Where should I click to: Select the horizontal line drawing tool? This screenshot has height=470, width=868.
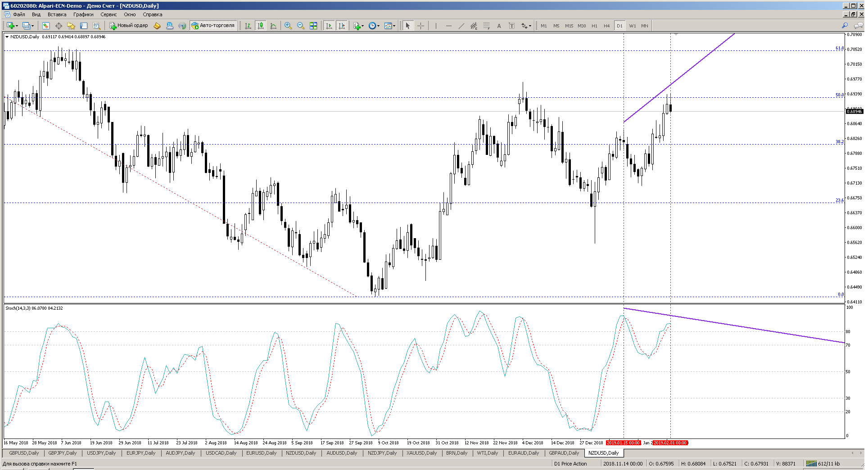click(448, 26)
